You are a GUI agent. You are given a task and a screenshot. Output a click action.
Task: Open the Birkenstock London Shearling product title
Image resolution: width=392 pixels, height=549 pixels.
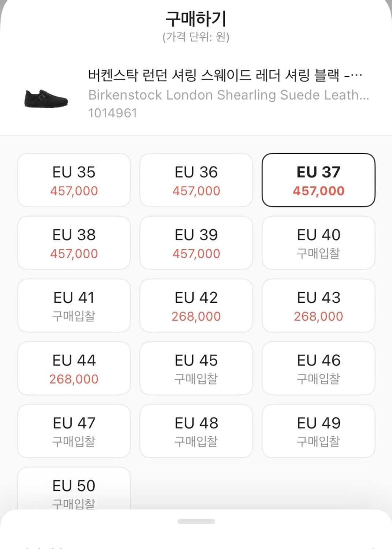(x=225, y=76)
